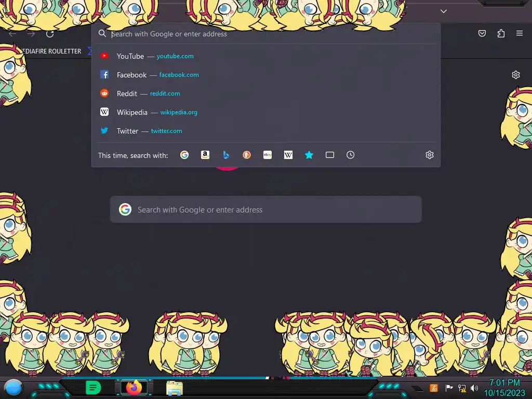Open the Wikipedia suggestion
Viewport: 532px width, 399px height.
[266, 112]
